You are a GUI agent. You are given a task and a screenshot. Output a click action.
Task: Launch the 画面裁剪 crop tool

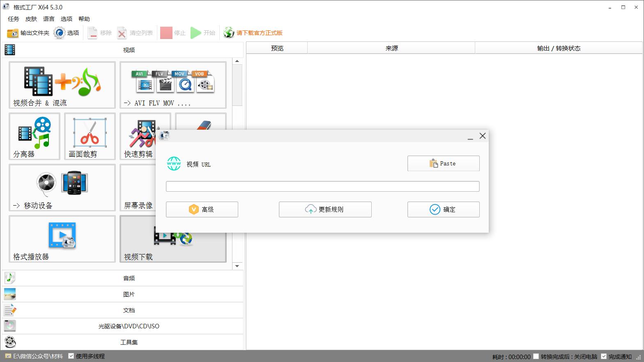point(90,136)
